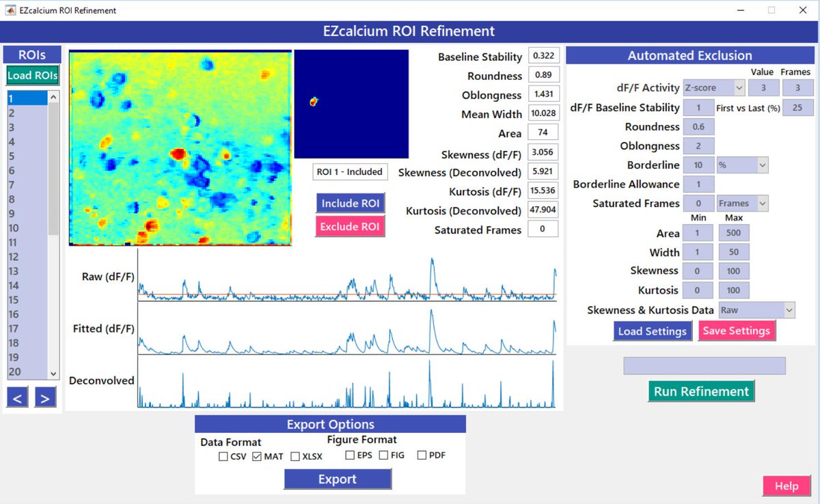Go to next ROI with right arrow

45,397
